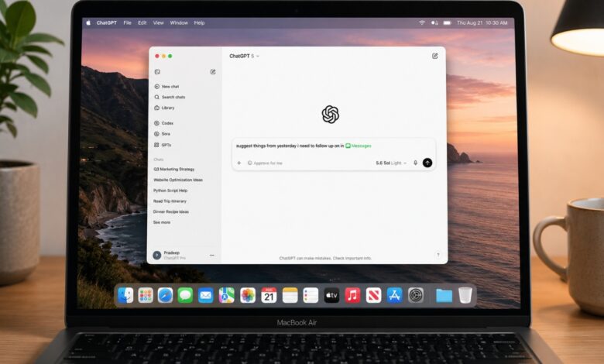Open the Q3 Marketing Strategy chat
The width and height of the screenshot is (604, 364).
coord(174,169)
